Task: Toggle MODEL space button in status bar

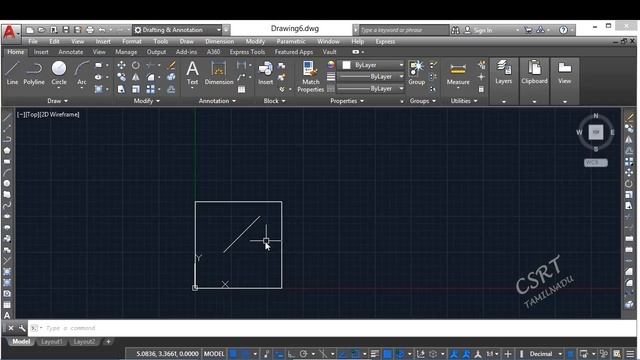Action: (x=214, y=354)
